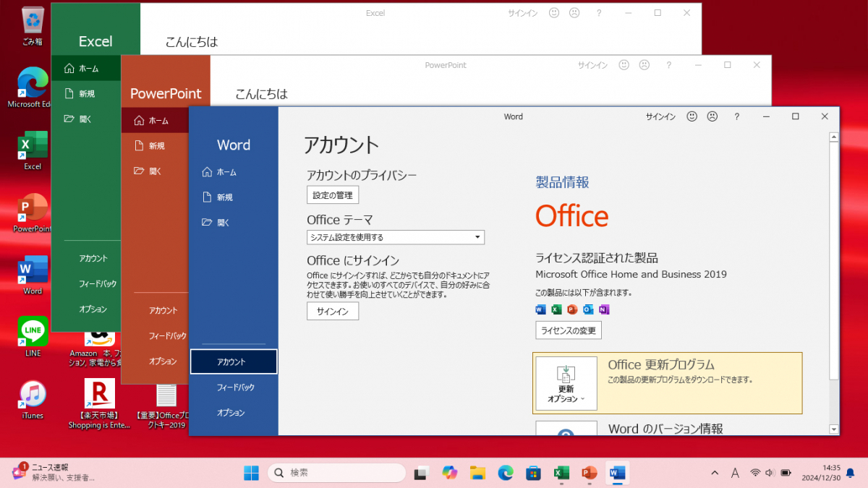
Task: Click the manage settings button under Account Privacy
Action: pos(333,195)
